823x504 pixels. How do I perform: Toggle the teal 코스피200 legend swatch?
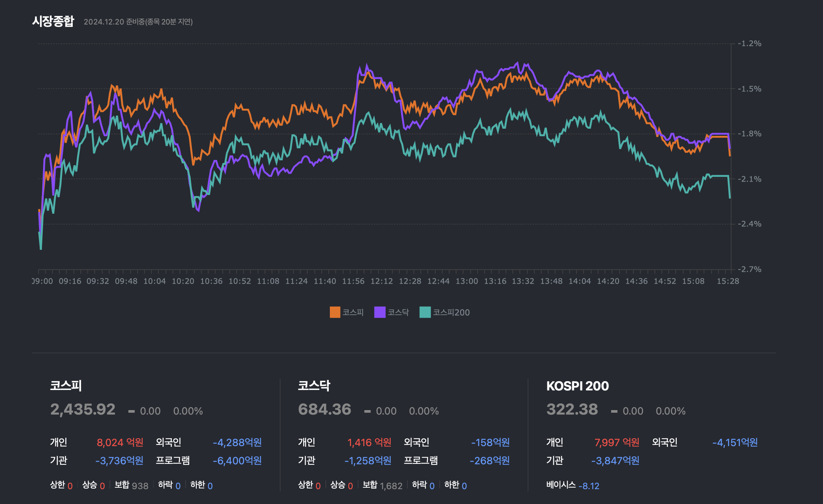425,312
